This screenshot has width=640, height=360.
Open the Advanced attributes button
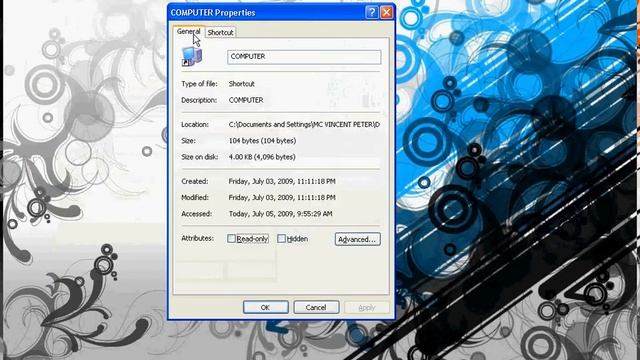[x=358, y=239]
